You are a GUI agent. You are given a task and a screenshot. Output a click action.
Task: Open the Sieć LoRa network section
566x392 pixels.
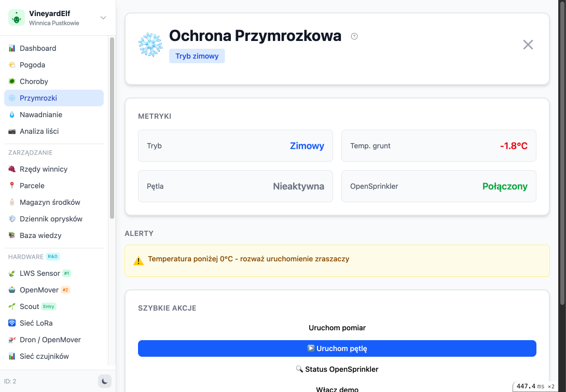point(35,323)
